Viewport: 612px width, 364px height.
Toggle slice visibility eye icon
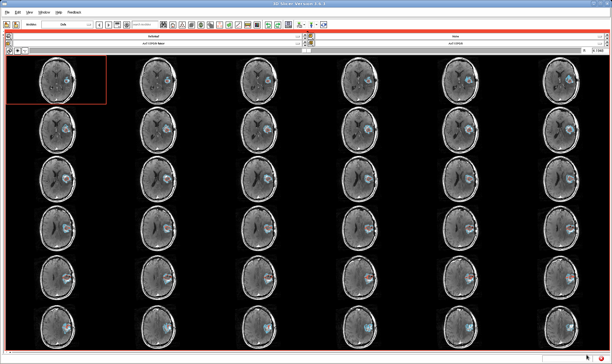click(17, 51)
